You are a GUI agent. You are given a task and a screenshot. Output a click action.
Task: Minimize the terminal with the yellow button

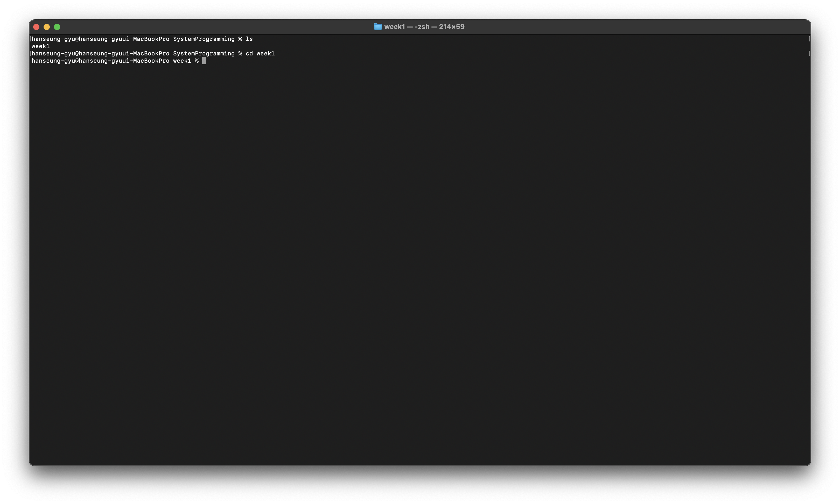click(47, 27)
